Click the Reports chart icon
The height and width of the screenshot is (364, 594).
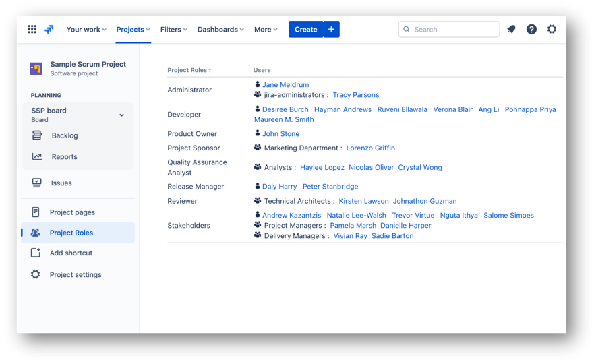37,156
